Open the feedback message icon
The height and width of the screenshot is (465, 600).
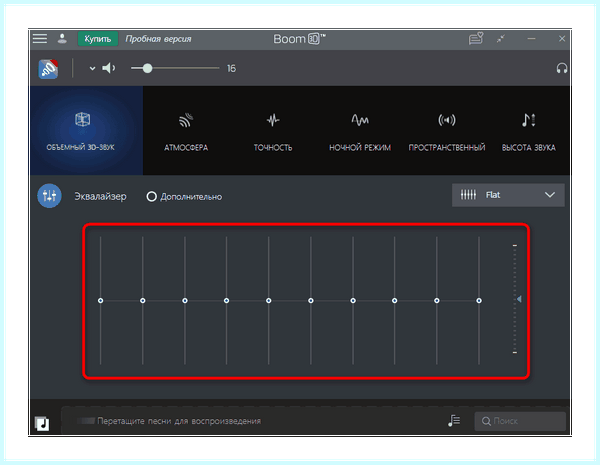coord(476,38)
